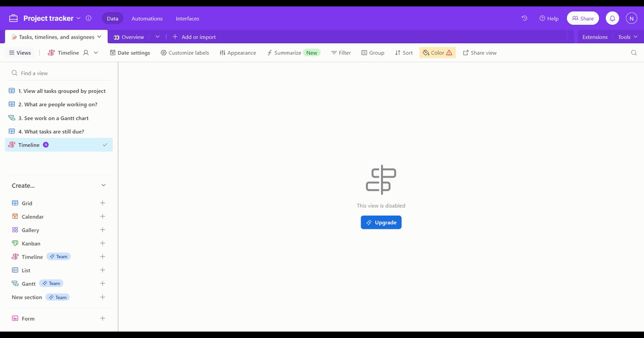This screenshot has height=338, width=644.
Task: Add a new List view
Action: (103, 270)
